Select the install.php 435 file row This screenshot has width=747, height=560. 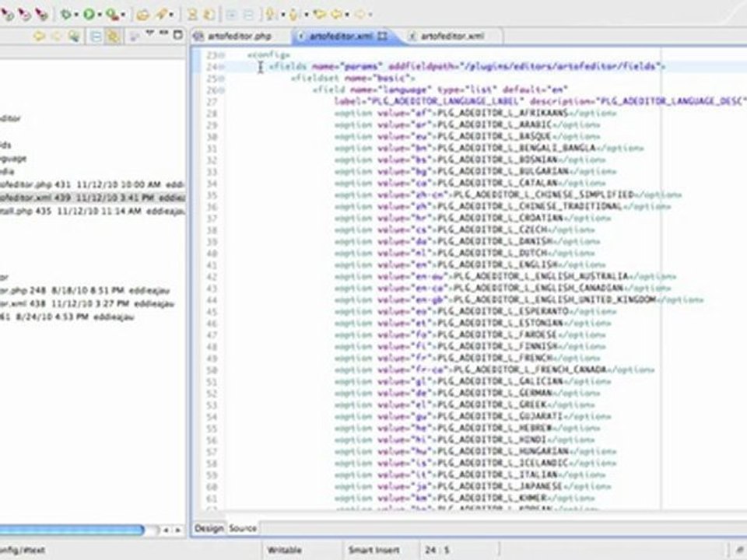point(93,211)
